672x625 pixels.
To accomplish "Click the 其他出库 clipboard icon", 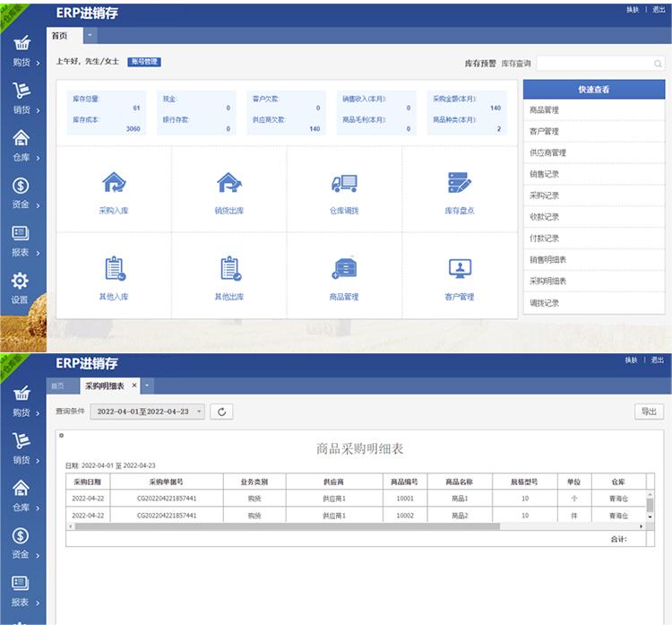I will click(228, 268).
